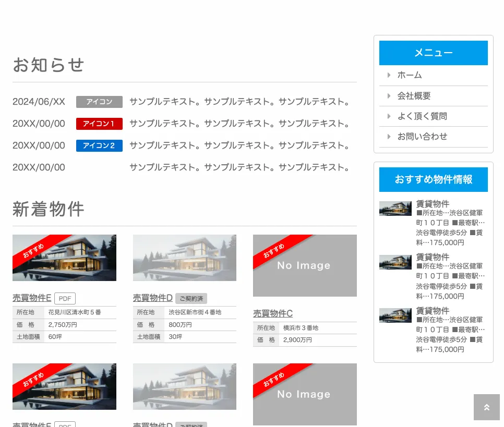Click the お知らせ heading
This screenshot has width=504, height=427.
(49, 65)
